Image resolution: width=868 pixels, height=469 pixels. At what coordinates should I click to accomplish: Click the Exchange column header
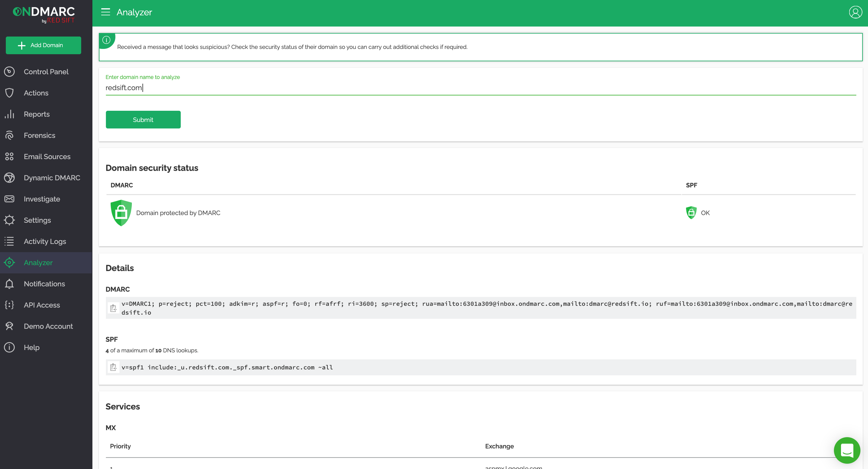click(x=499, y=446)
